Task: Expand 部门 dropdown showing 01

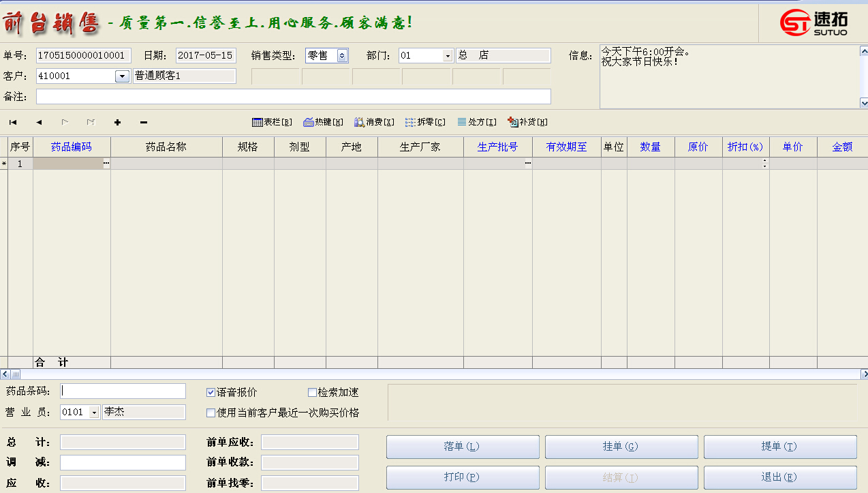Action: 448,56
